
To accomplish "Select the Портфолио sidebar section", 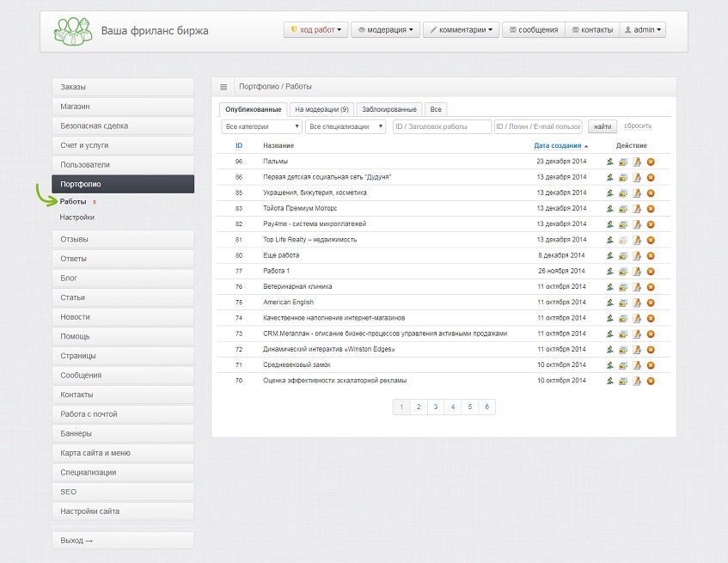I will coord(123,184).
